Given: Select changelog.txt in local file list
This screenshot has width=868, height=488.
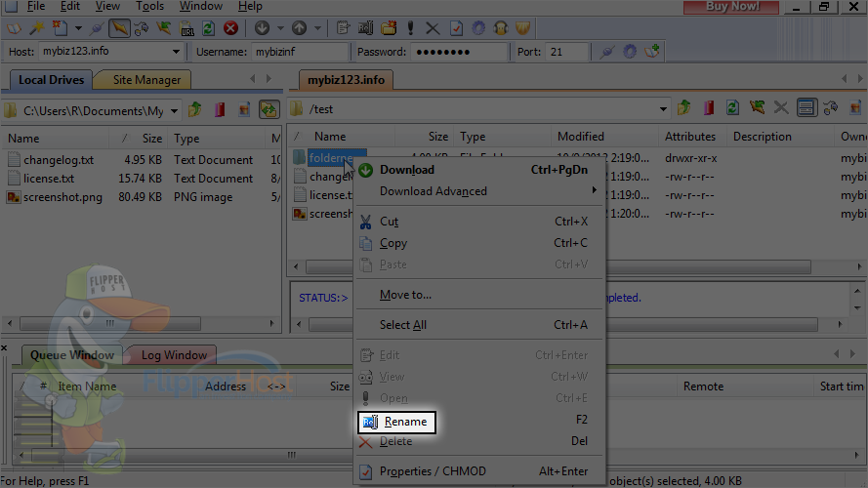Looking at the screenshot, I should pos(59,160).
